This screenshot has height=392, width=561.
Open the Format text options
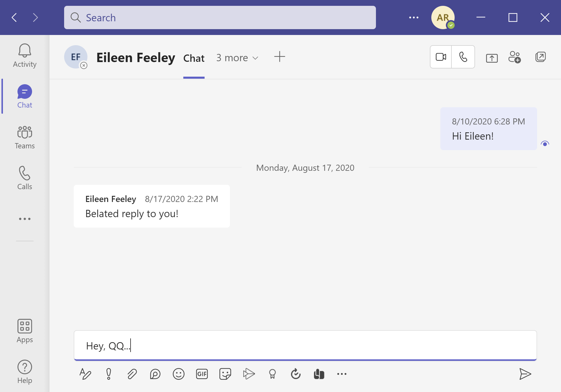click(x=85, y=374)
